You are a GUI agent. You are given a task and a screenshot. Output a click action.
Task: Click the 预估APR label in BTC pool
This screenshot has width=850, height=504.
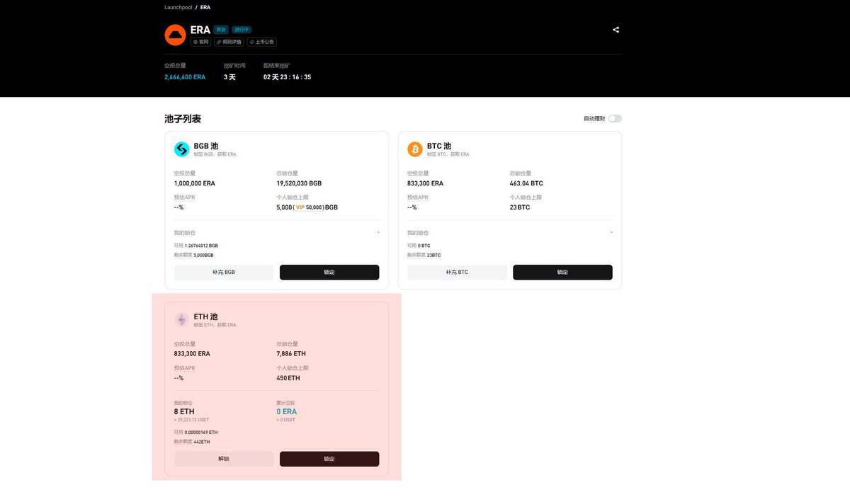point(418,197)
